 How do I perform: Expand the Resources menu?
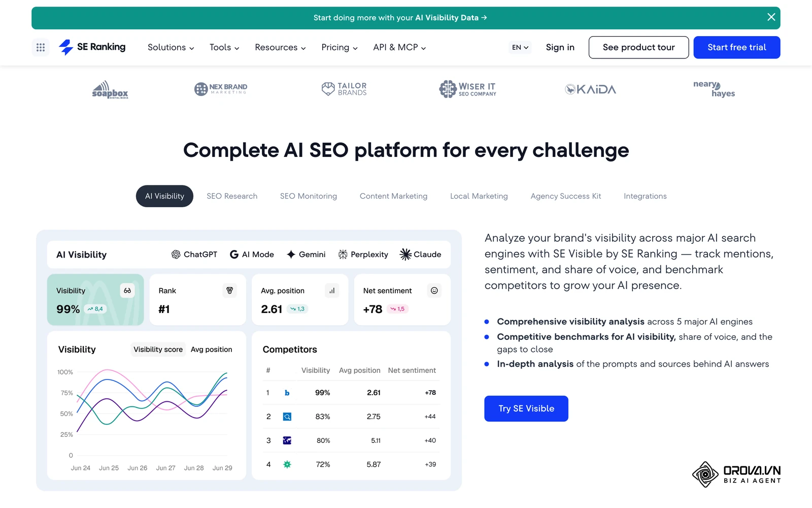[281, 47]
